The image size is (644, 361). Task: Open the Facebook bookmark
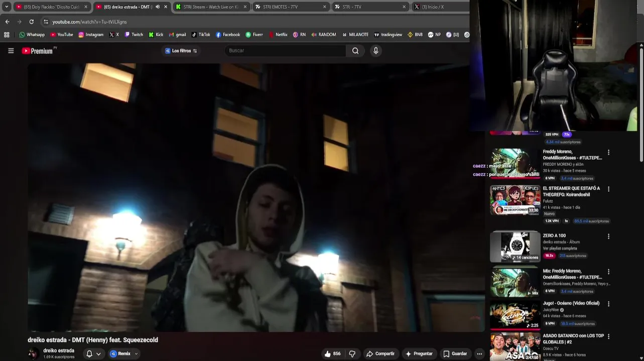[x=228, y=35]
